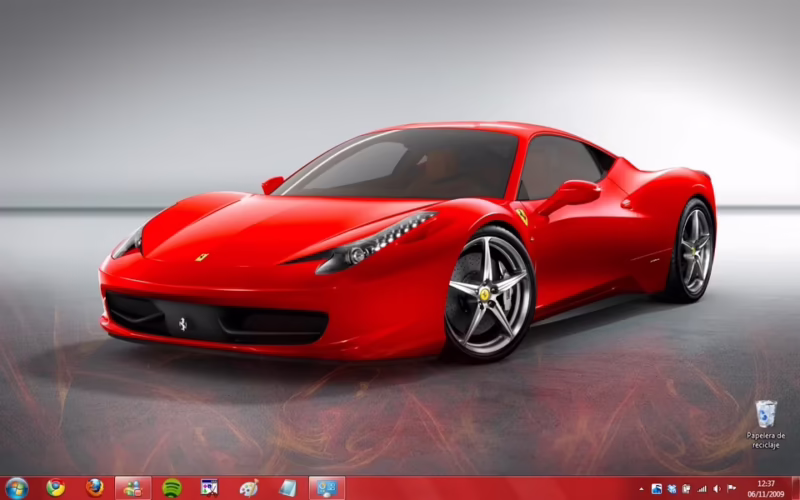Viewport: 800px width, 500px height.
Task: Expand the hidden system tray icons arrow
Action: 641,488
